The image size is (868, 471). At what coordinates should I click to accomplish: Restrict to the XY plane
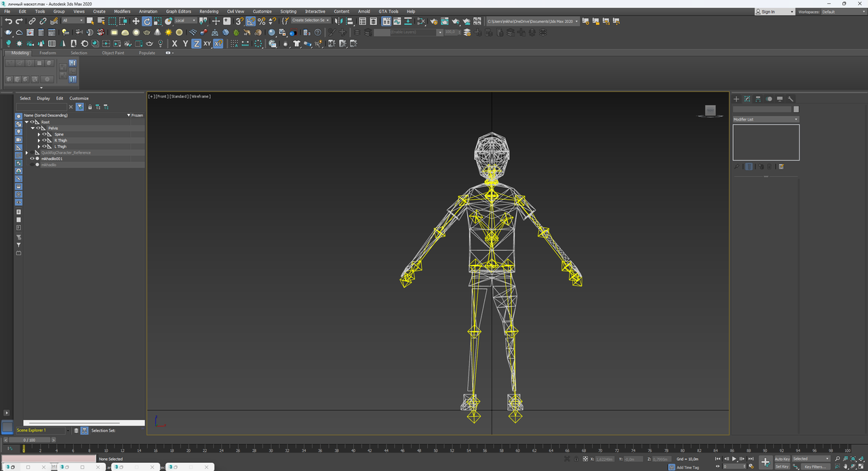point(207,43)
